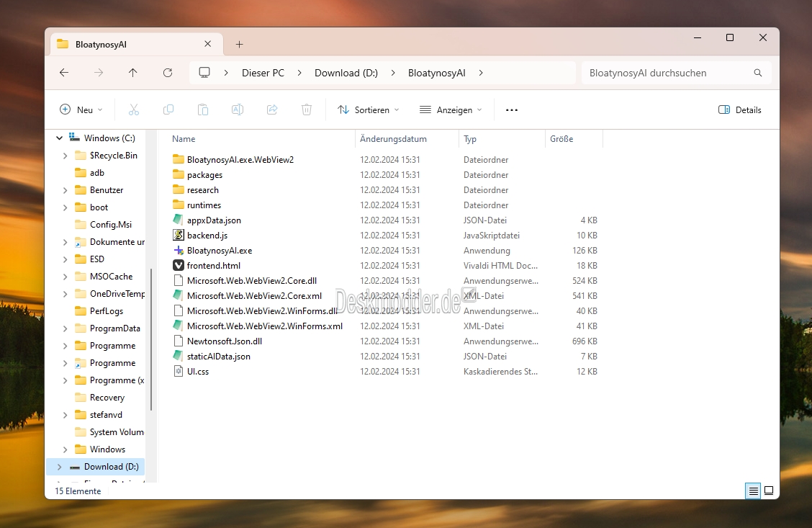The image size is (812, 528).
Task: Open the Sortieren dropdown
Action: 368,109
